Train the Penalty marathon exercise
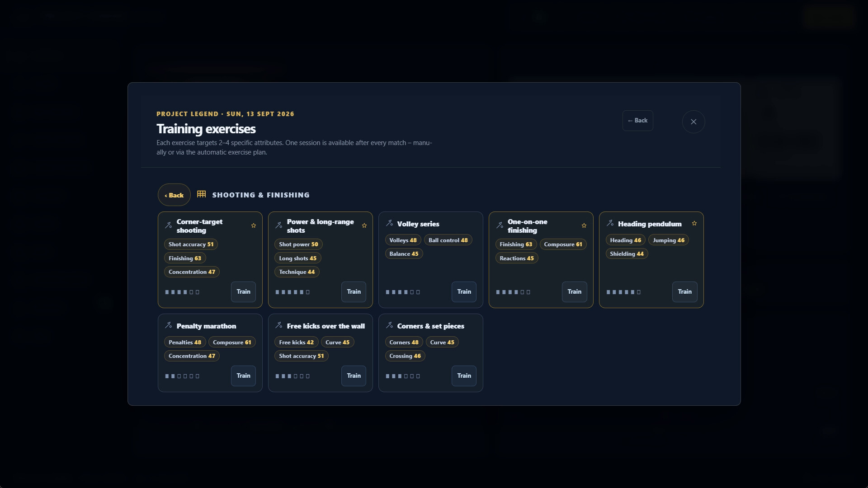Viewport: 868px width, 488px height. [x=243, y=376]
